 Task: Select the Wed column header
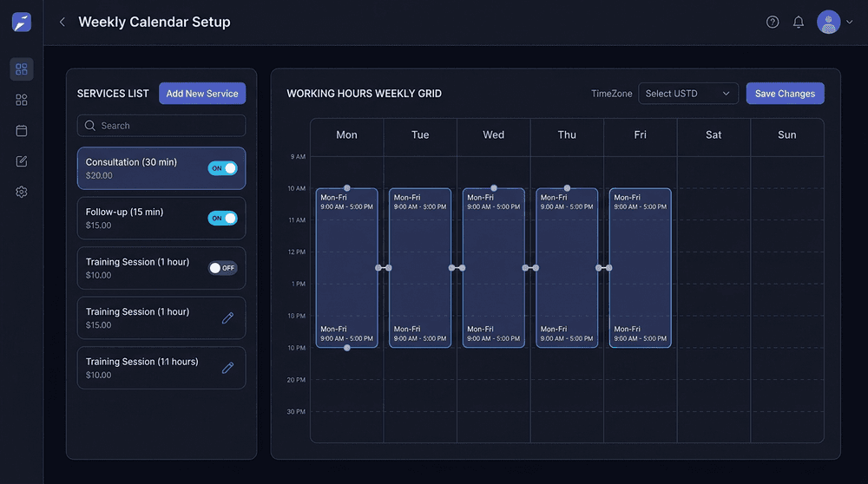pos(493,135)
